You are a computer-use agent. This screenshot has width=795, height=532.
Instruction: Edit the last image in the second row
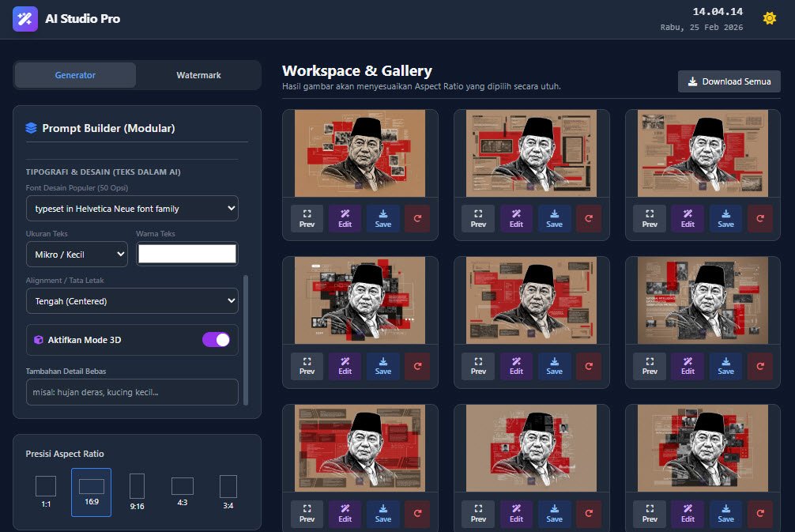tap(688, 366)
